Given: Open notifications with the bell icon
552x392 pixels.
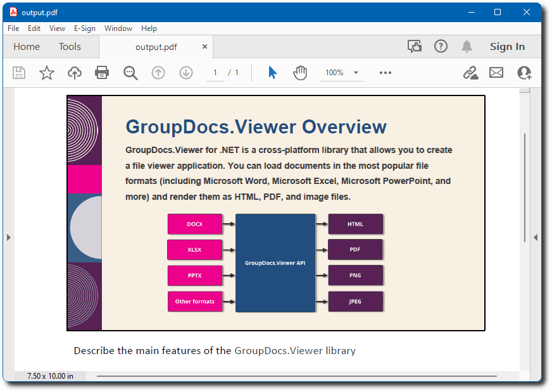Looking at the screenshot, I should click(467, 46).
